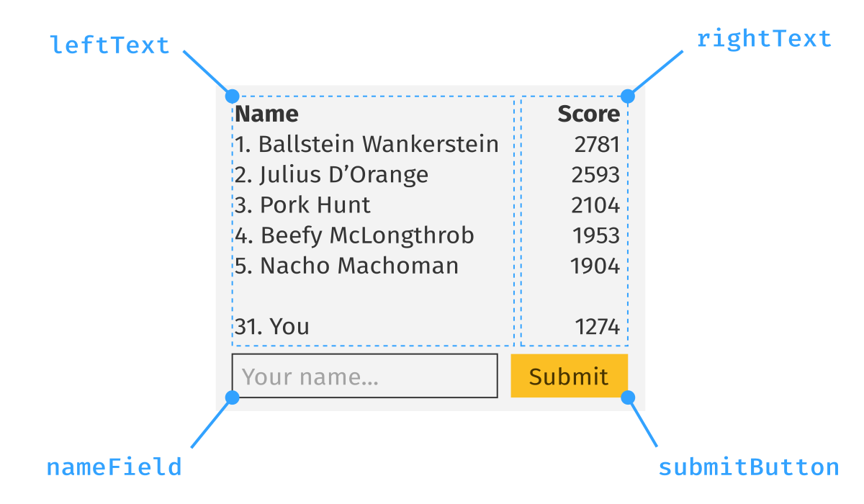Screen dimensions: 864x504
Task: Focus the "Your name..." text field
Action: tap(364, 376)
